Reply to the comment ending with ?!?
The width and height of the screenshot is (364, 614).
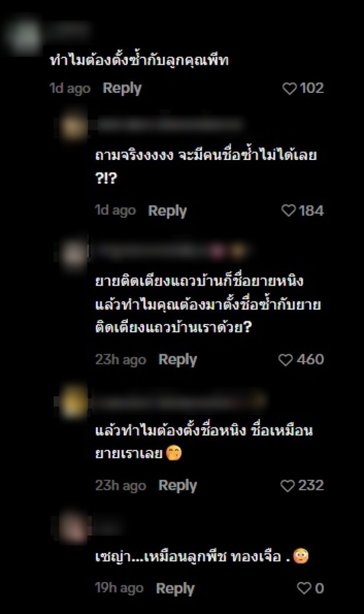coord(167,211)
